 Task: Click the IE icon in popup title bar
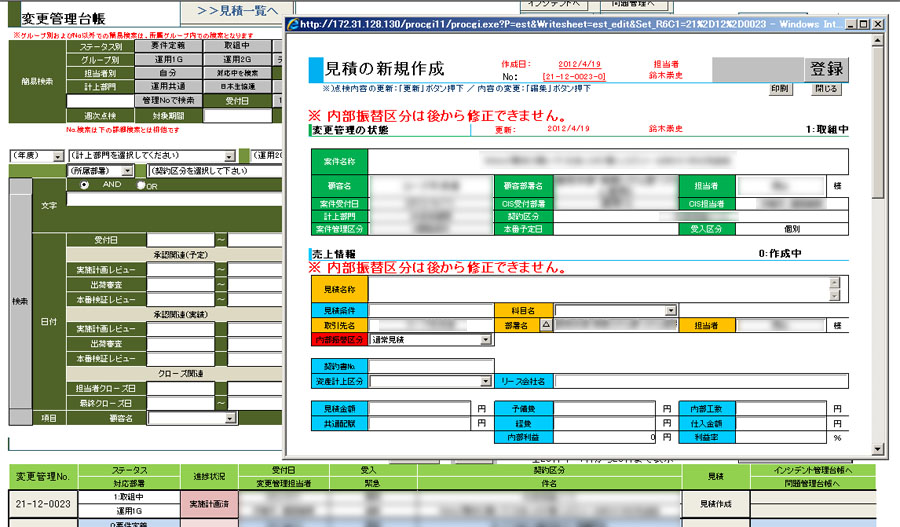tap(293, 24)
